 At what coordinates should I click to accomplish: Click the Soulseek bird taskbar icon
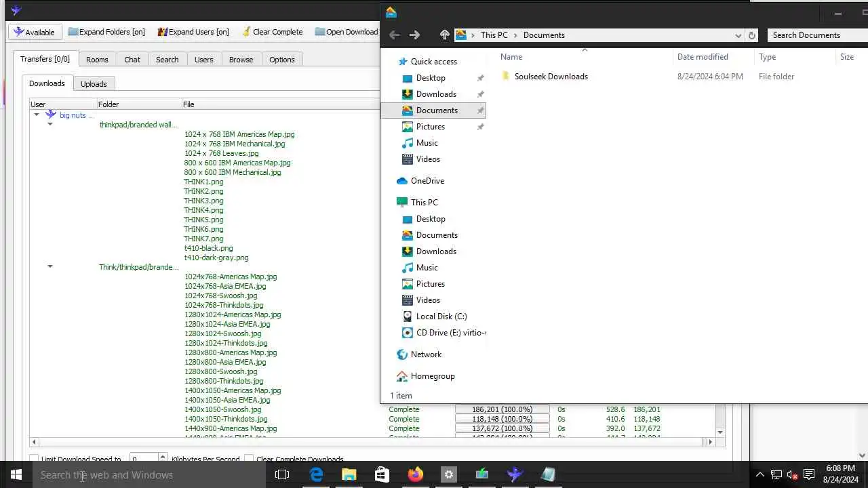point(515,474)
